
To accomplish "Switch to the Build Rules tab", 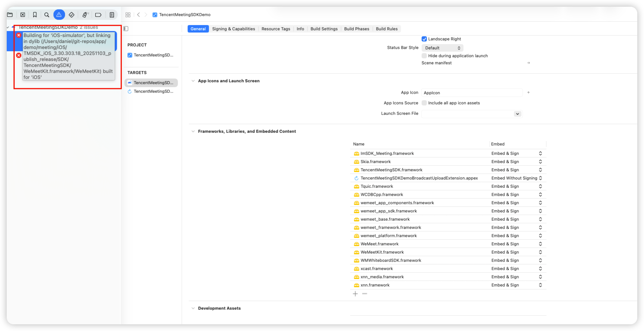I will pyautogui.click(x=387, y=29).
